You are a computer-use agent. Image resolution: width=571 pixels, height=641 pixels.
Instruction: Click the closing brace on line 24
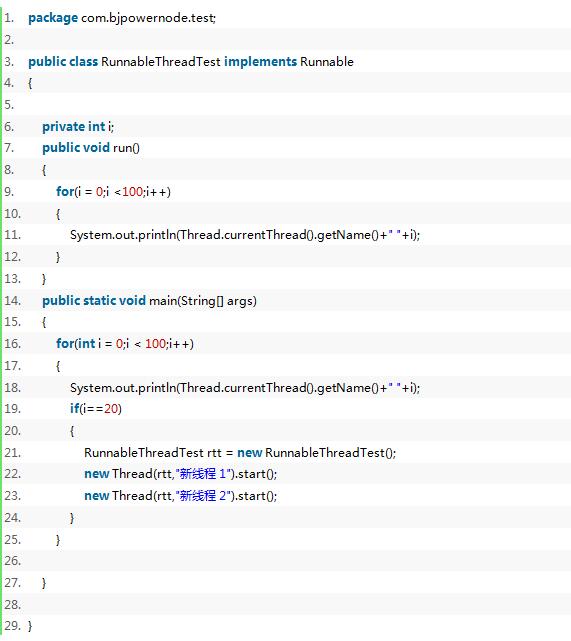point(72,518)
